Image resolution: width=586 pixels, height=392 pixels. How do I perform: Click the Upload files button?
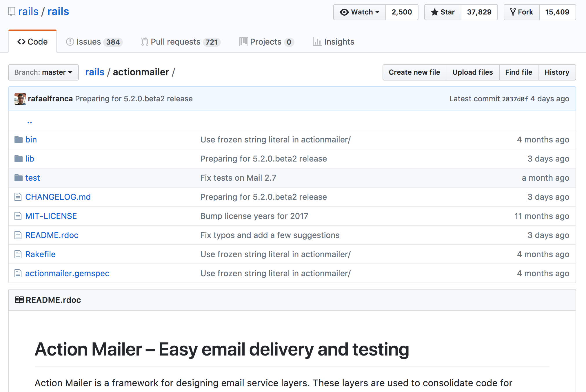(x=473, y=72)
